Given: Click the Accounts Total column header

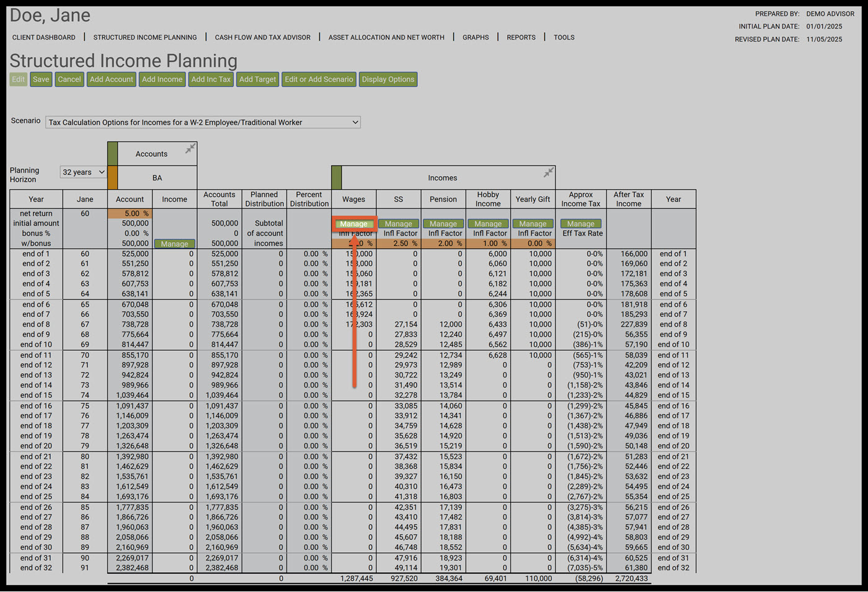Looking at the screenshot, I should pos(219,199).
